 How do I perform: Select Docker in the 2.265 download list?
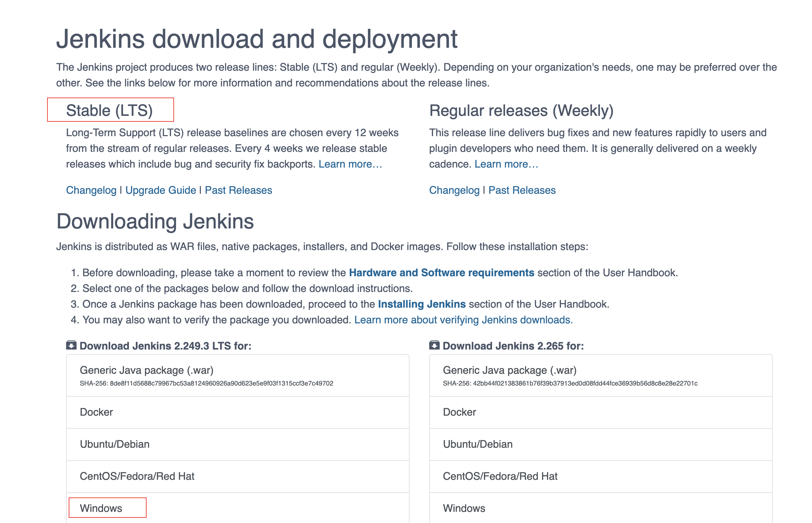(x=601, y=412)
